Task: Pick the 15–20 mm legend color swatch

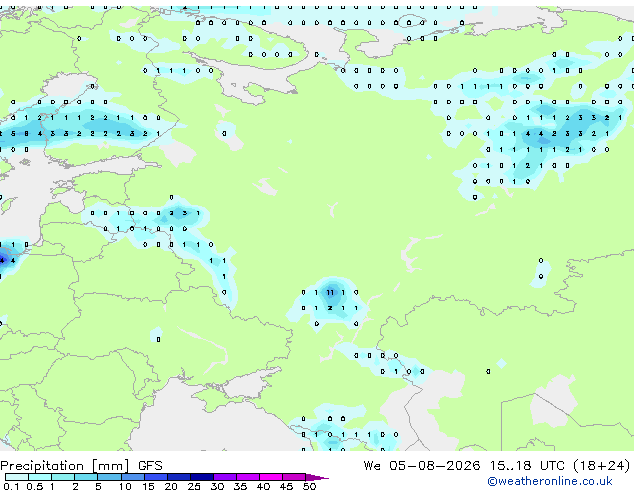Action: [156, 477]
